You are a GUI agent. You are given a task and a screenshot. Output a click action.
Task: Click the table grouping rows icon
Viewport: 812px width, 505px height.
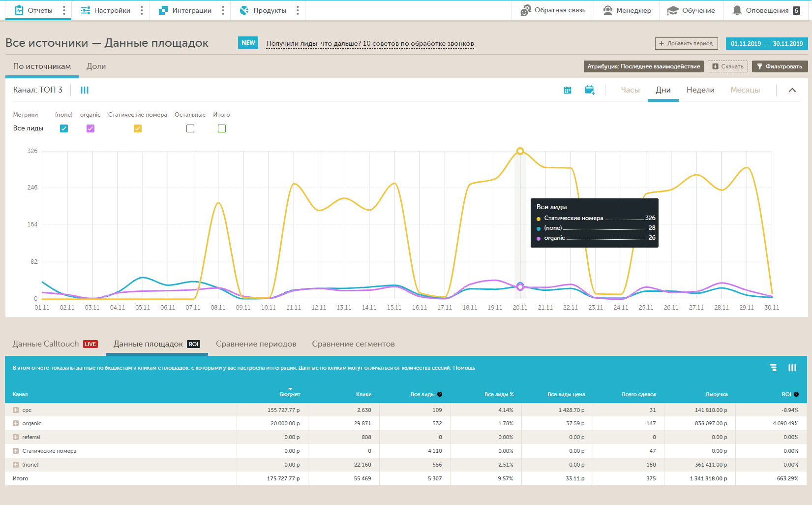click(774, 368)
